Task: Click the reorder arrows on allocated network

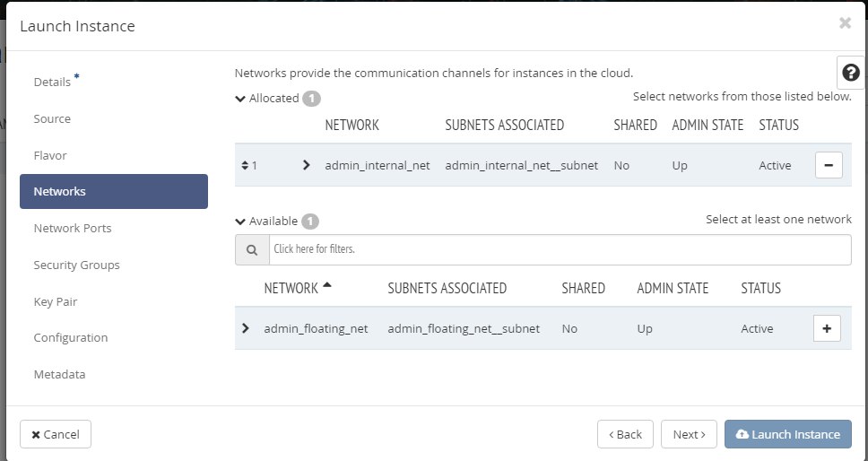Action: (x=245, y=165)
